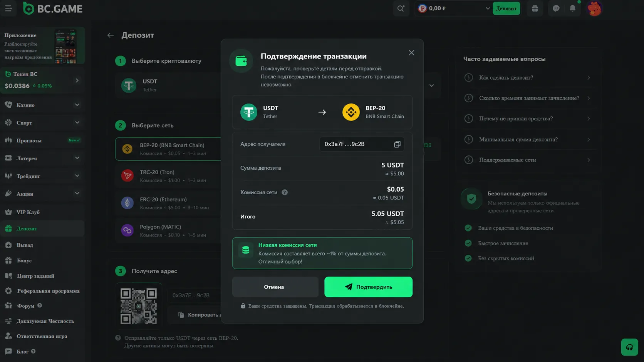Image resolution: width=644 pixels, height=362 pixels.
Task: Expand FAQ Как сделать депозит?
Action: pyautogui.click(x=528, y=78)
